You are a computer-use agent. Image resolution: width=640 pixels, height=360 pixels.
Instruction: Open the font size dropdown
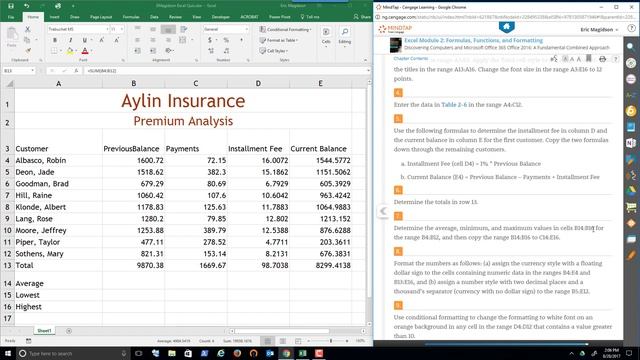tap(122, 29)
